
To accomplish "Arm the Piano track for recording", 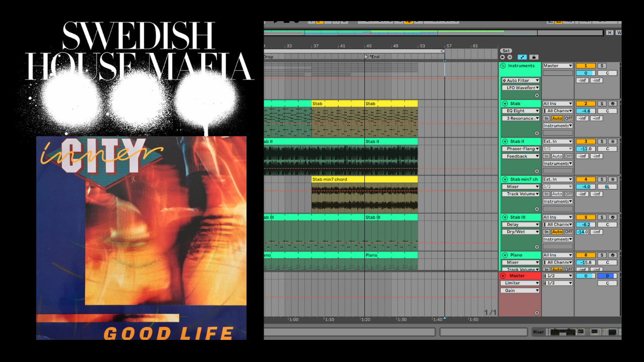I will tap(612, 255).
